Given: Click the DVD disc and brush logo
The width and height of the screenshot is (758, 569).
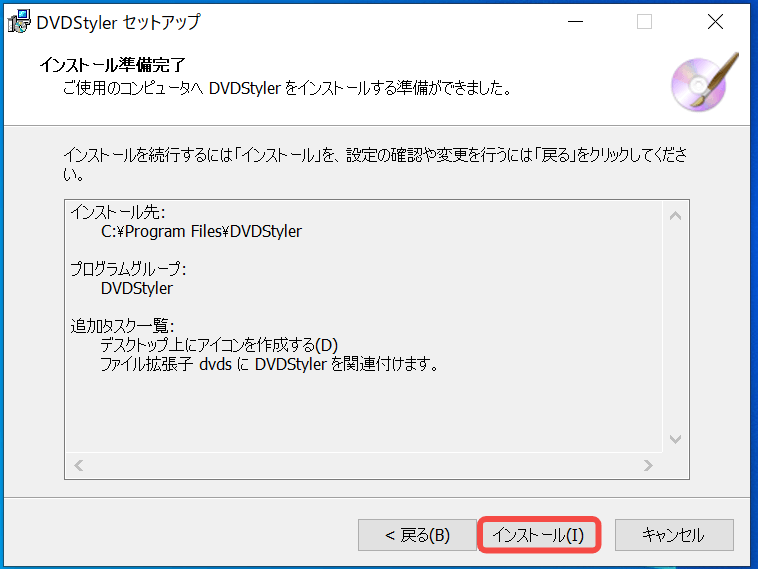Looking at the screenshot, I should [705, 82].
